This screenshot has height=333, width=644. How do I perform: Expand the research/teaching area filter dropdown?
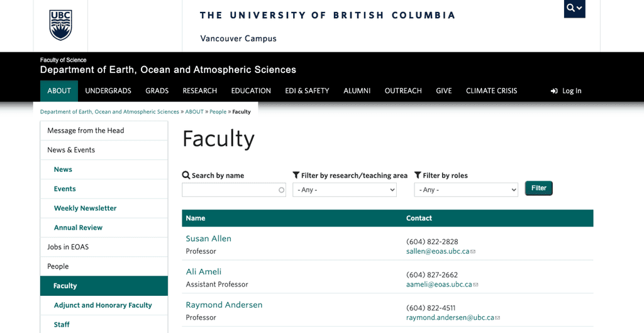(345, 190)
